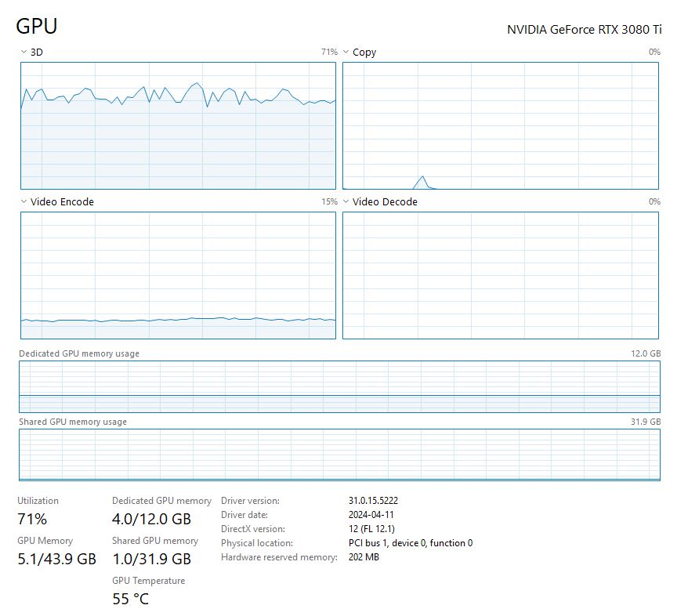Select the Video Encode usage graph
The height and width of the screenshot is (616, 677).
178,276
